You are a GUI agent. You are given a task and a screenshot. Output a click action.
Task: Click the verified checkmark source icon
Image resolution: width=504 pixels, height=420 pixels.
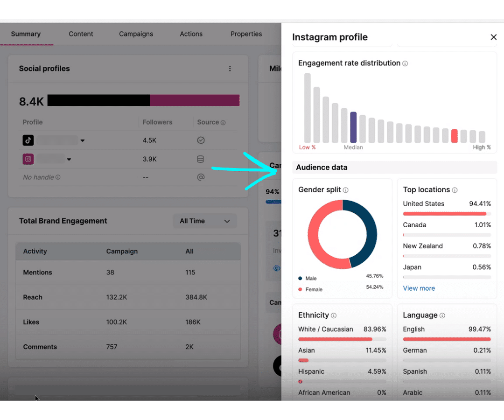tap(201, 140)
